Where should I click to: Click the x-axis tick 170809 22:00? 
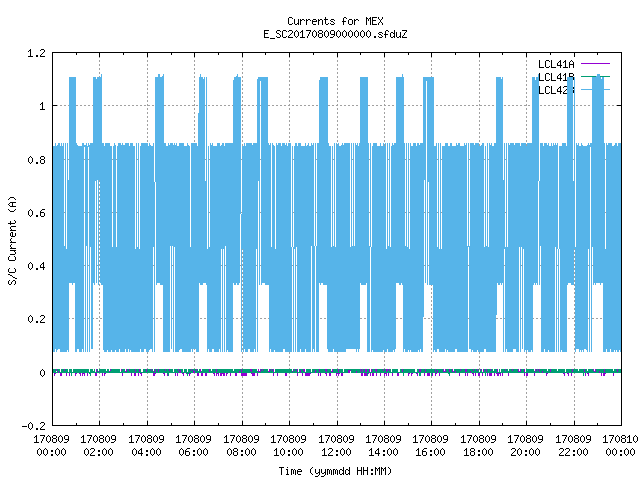click(573, 446)
